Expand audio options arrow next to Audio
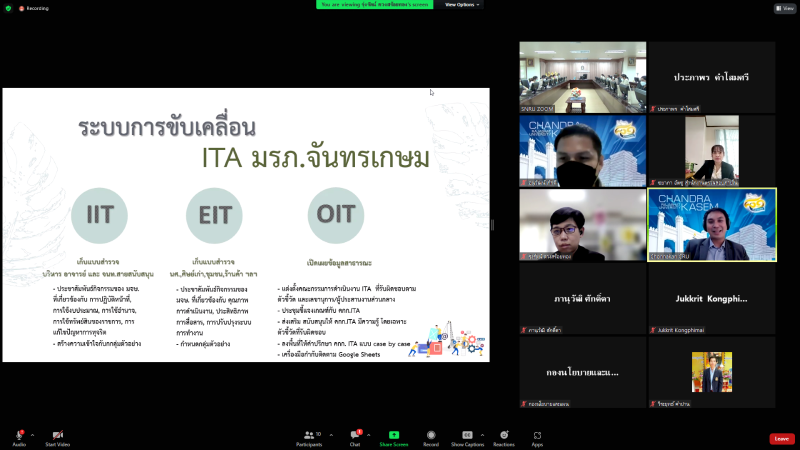 point(33,435)
